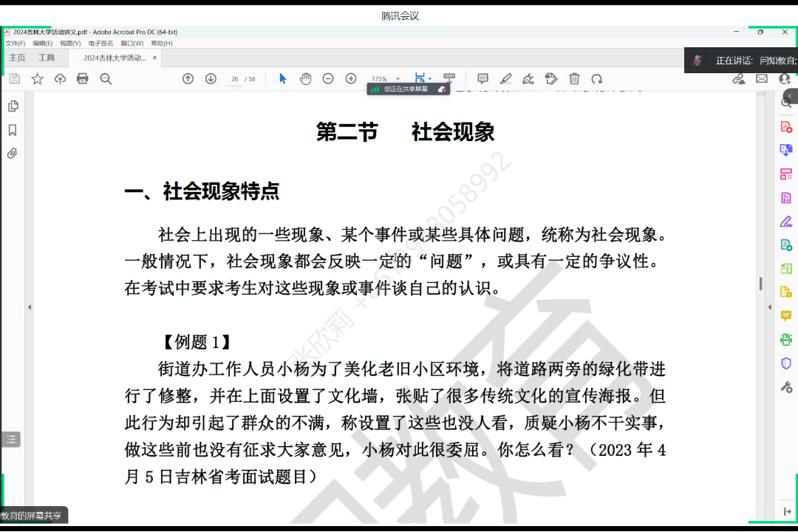Select the highlighter pen tool
The width and height of the screenshot is (798, 532).
(505, 79)
